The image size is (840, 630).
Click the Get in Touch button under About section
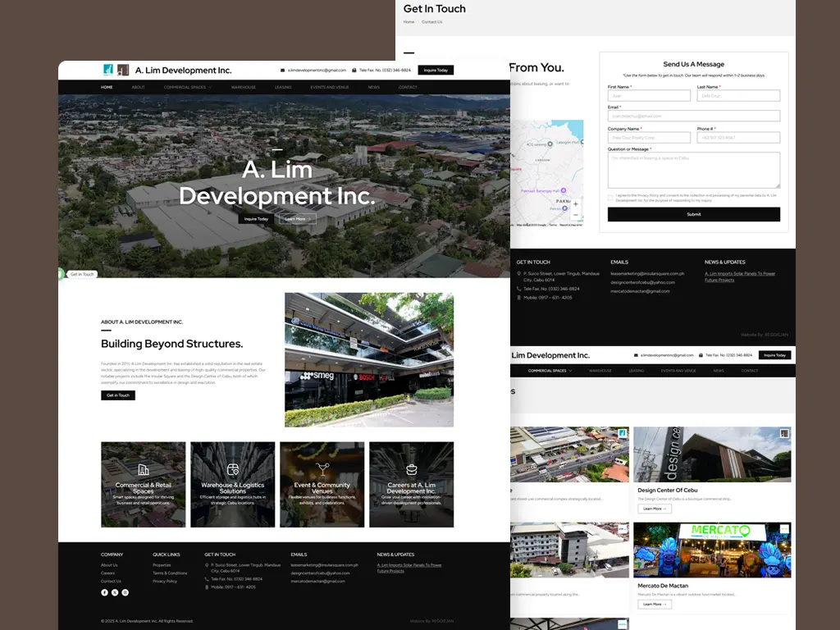[118, 395]
